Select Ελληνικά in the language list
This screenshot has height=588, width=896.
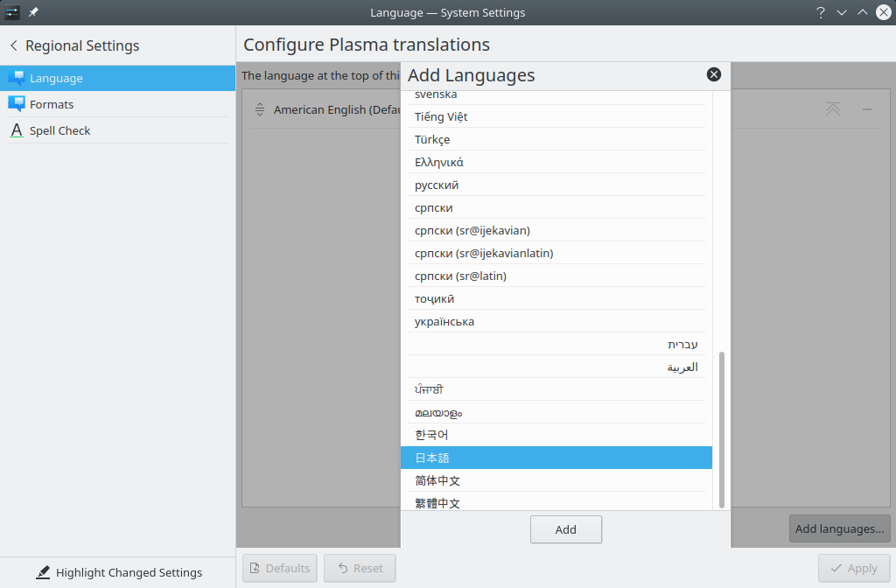click(x=556, y=162)
